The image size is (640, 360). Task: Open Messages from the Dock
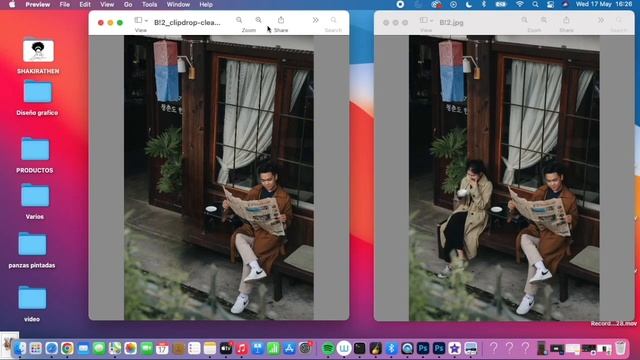99,348
